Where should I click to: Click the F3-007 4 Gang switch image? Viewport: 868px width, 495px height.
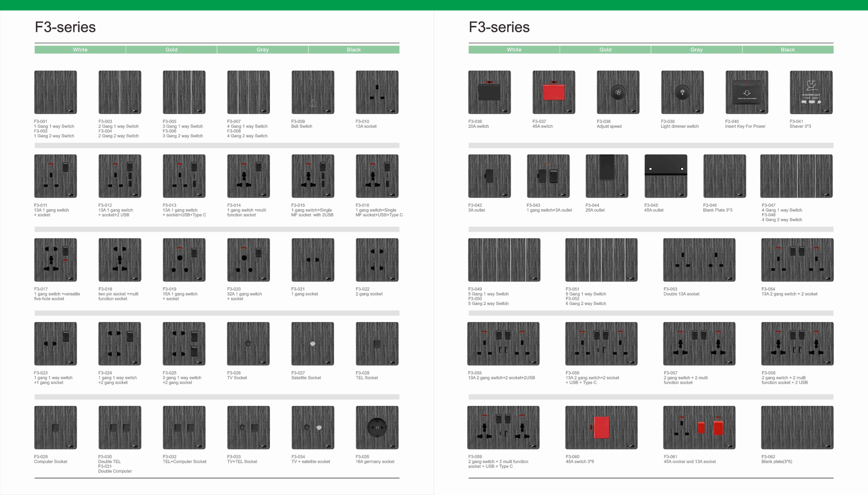tap(248, 92)
